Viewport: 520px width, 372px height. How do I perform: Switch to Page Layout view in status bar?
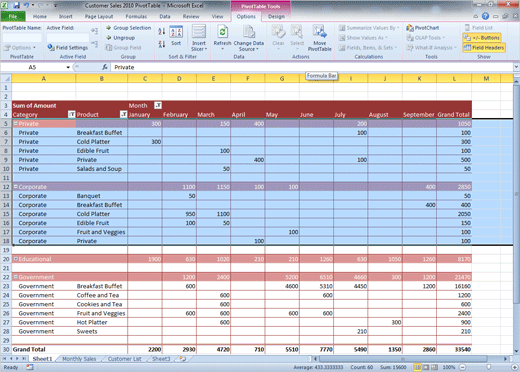426,367
